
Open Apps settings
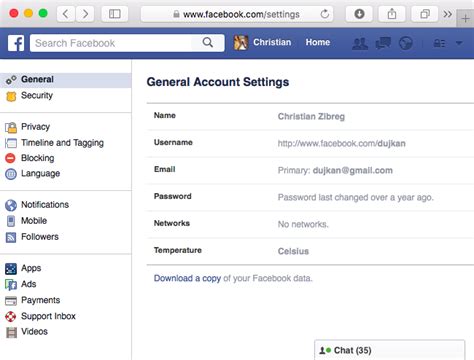point(31,268)
